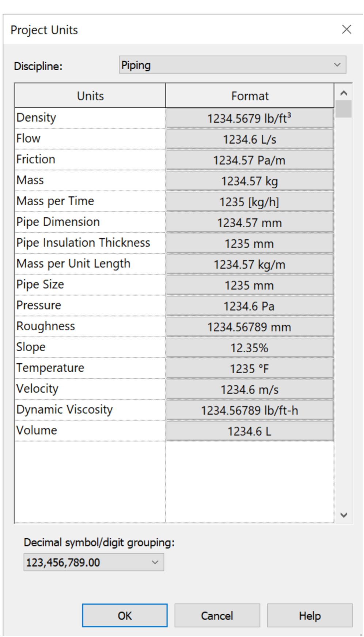Open the Dynamic Viscosity format setting

click(250, 410)
